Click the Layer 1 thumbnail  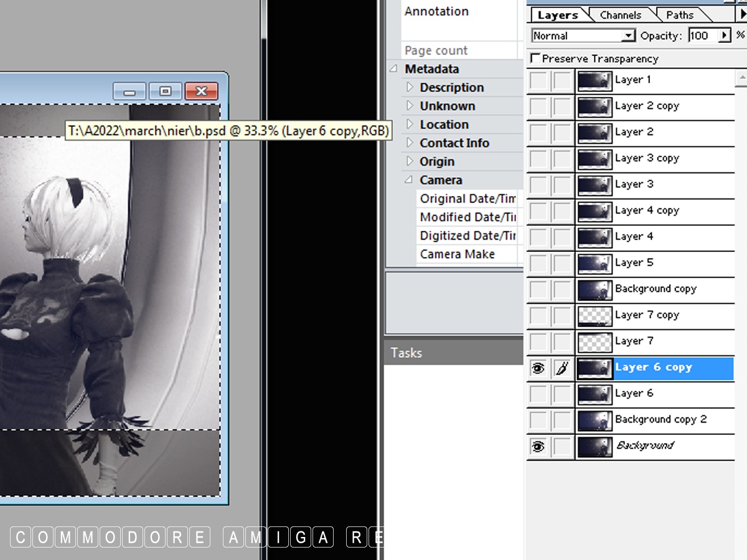[594, 81]
